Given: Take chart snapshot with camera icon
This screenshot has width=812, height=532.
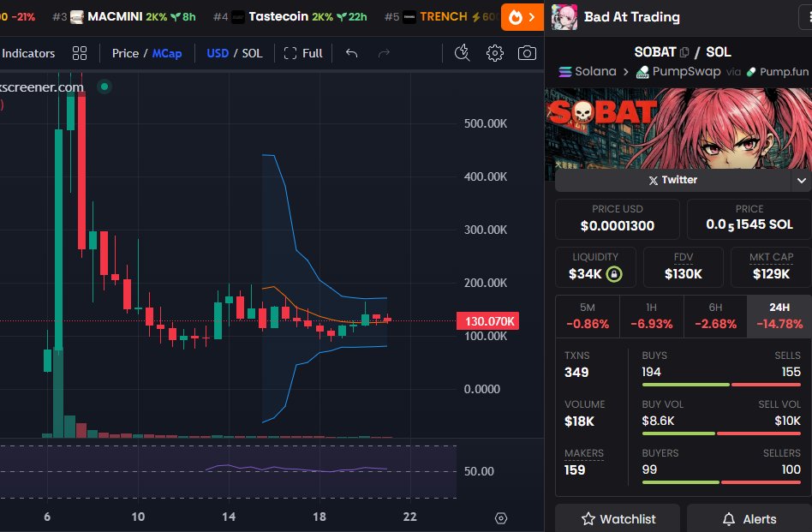Looking at the screenshot, I should tap(527, 53).
